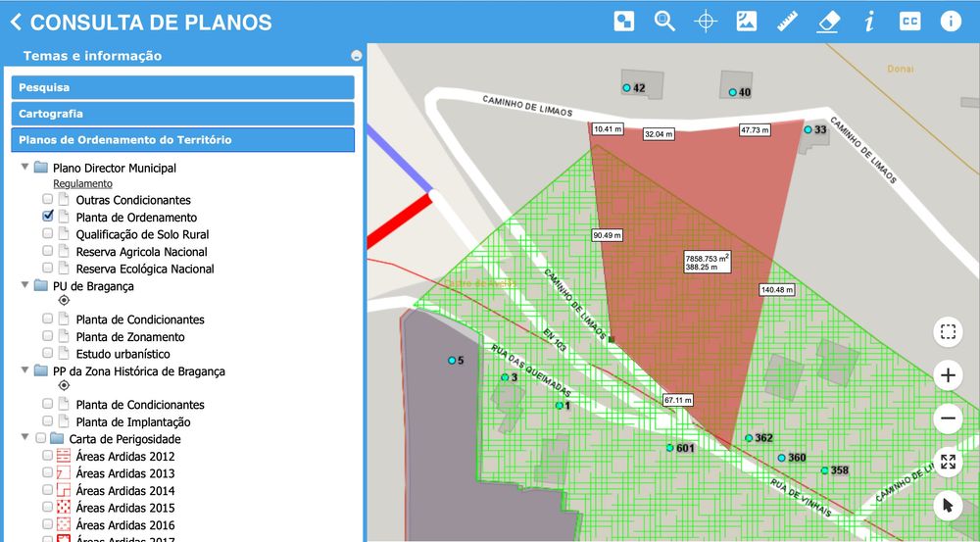Open Planos de Ordenamento do Território section
This screenshot has height=542, width=980.
pyautogui.click(x=182, y=140)
